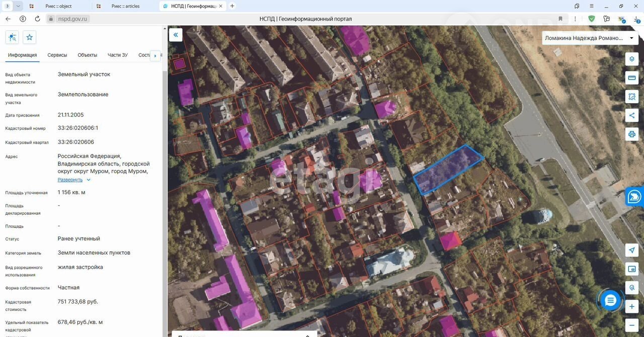
Task: Open the chat support bubble
Action: pyautogui.click(x=610, y=301)
